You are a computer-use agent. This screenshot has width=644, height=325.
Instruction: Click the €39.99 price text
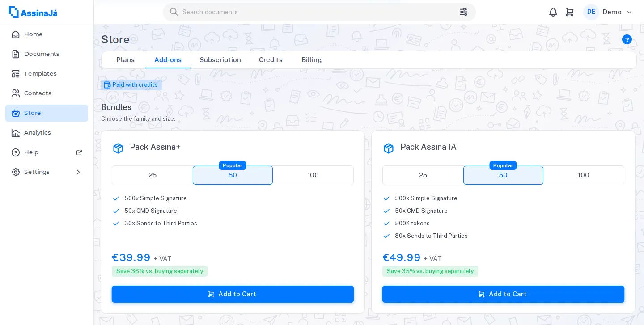pos(131,258)
